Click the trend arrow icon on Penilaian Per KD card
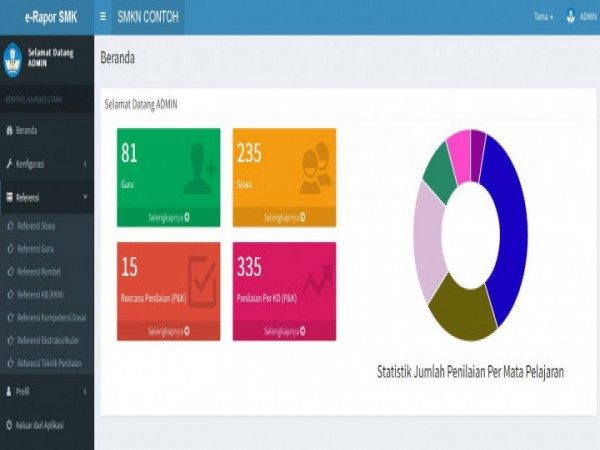Viewport: 600px width, 450px height. pyautogui.click(x=318, y=280)
